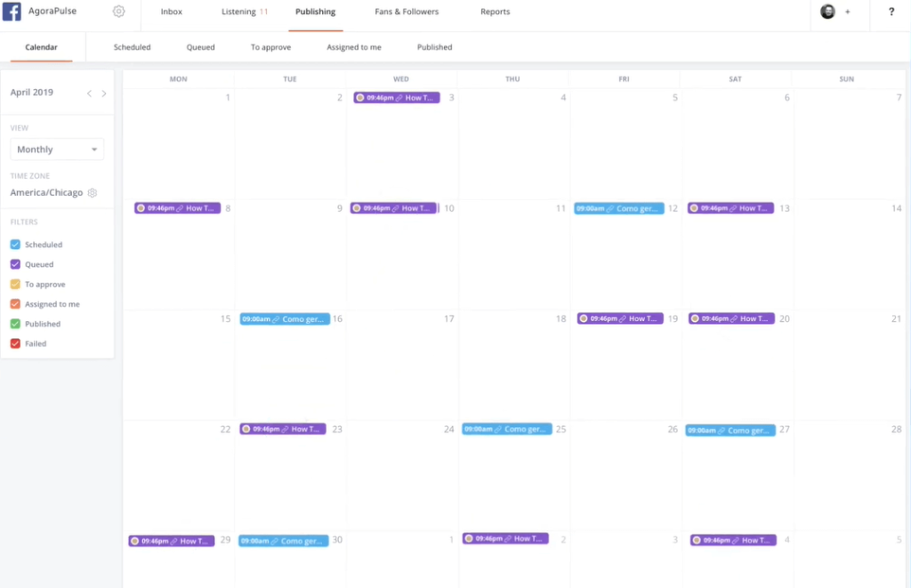Open scheduled Como ger post April 12
The height and width of the screenshot is (588, 911).
pos(619,208)
